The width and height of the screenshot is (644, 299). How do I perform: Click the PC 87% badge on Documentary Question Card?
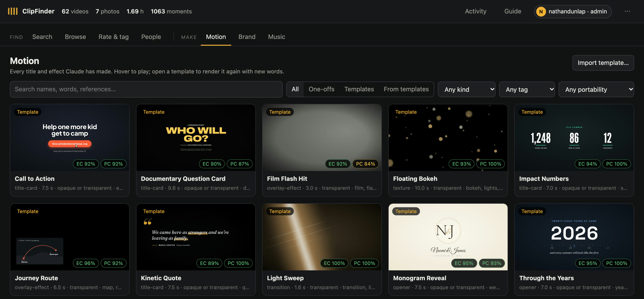(x=240, y=164)
